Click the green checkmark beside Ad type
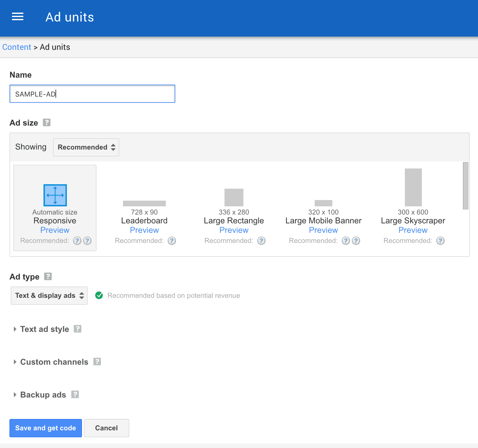The width and height of the screenshot is (478, 448). click(99, 295)
